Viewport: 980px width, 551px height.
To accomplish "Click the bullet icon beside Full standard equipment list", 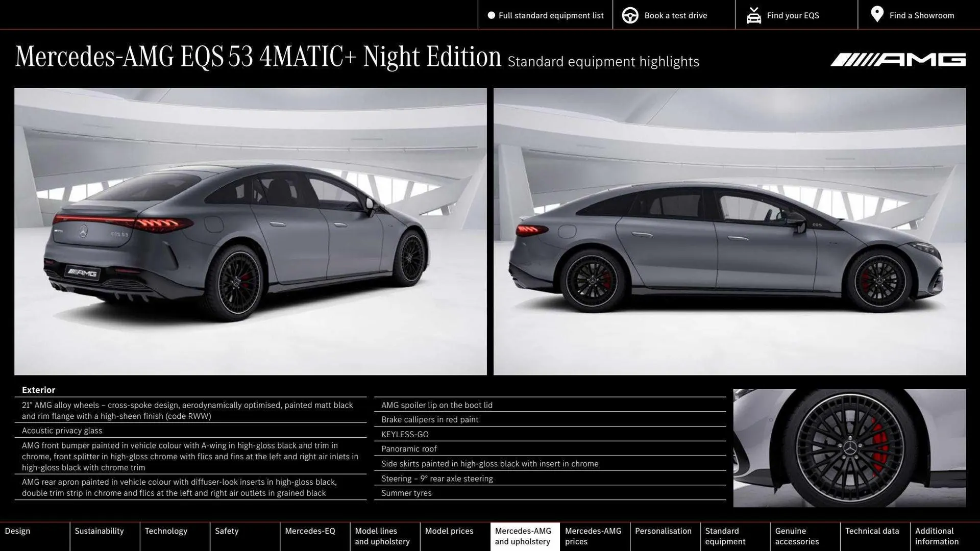I will click(491, 15).
